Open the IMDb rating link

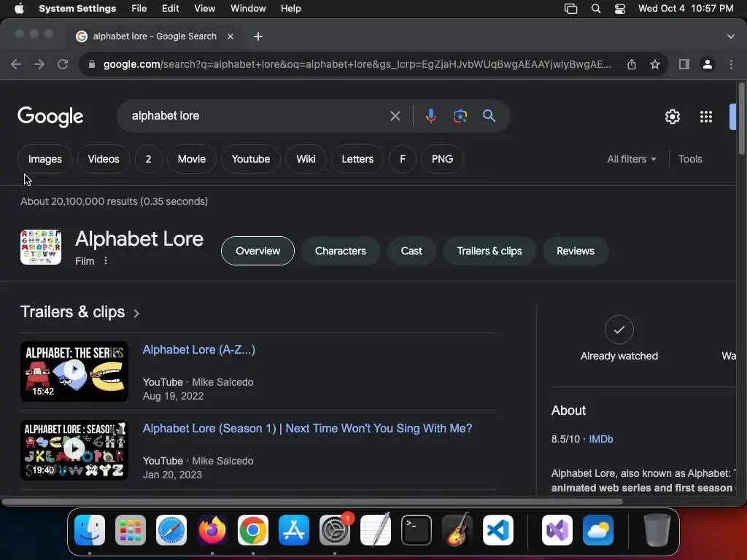(601, 439)
